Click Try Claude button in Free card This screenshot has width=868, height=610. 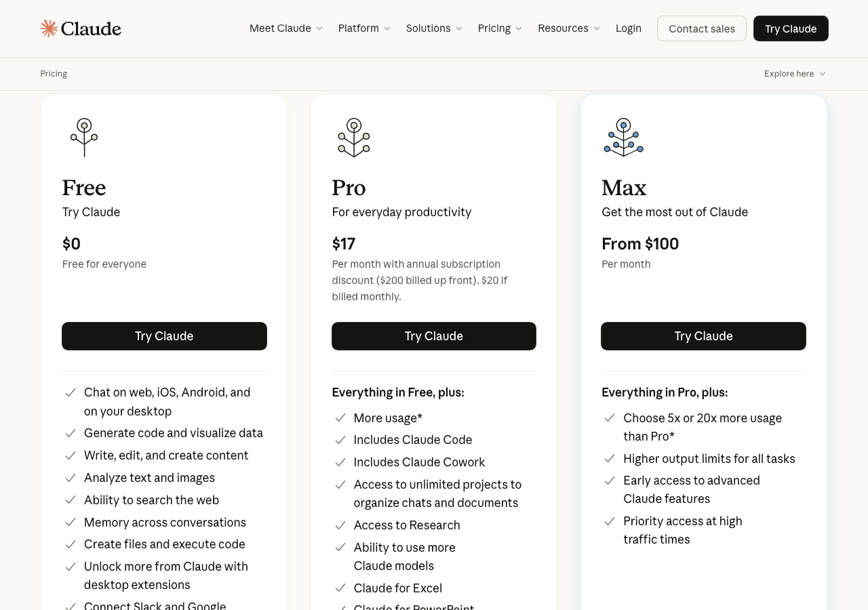coord(164,336)
